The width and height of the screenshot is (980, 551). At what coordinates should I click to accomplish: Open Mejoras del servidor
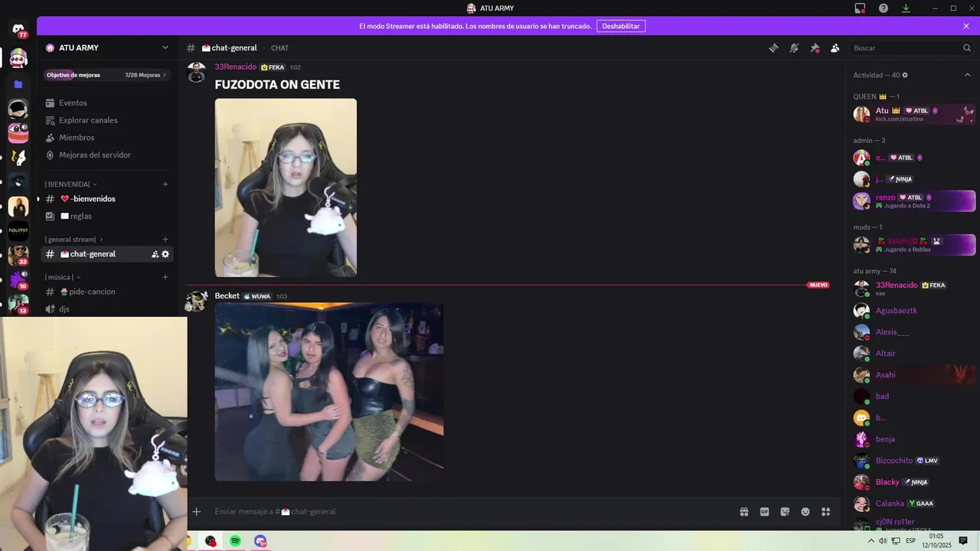(107, 155)
